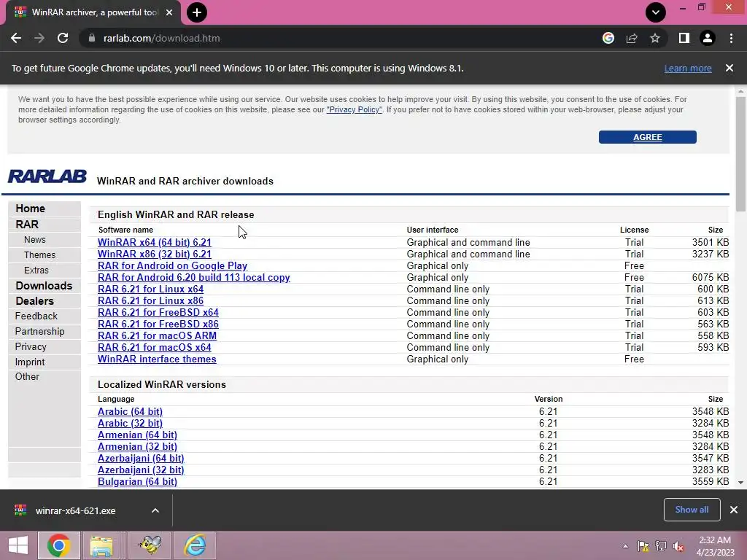Open downloaded winrar-x64-621.exe file
Screen dimensions: 747x560
coord(75,510)
